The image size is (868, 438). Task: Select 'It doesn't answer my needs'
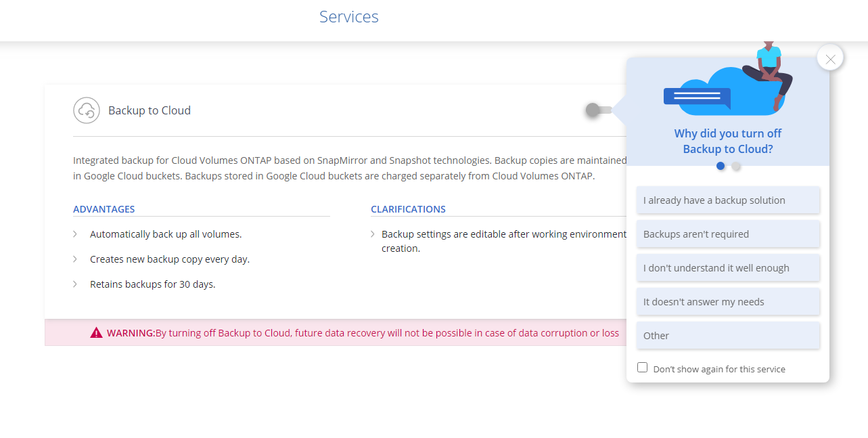(x=728, y=302)
